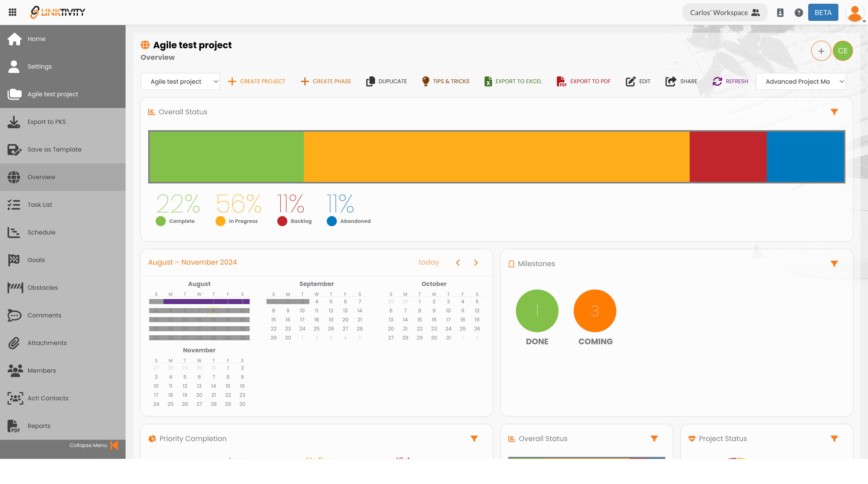Select November 20 in calendar

click(x=199, y=395)
